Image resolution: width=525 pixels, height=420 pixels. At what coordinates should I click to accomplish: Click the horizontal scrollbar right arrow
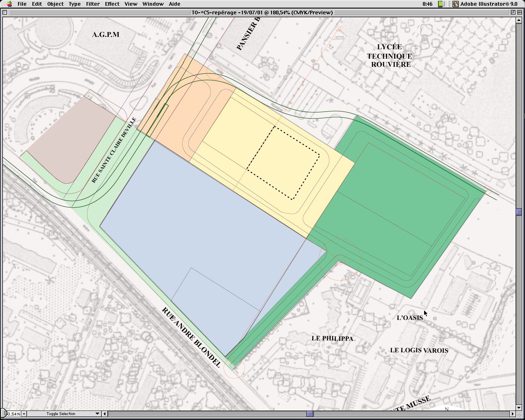point(512,414)
